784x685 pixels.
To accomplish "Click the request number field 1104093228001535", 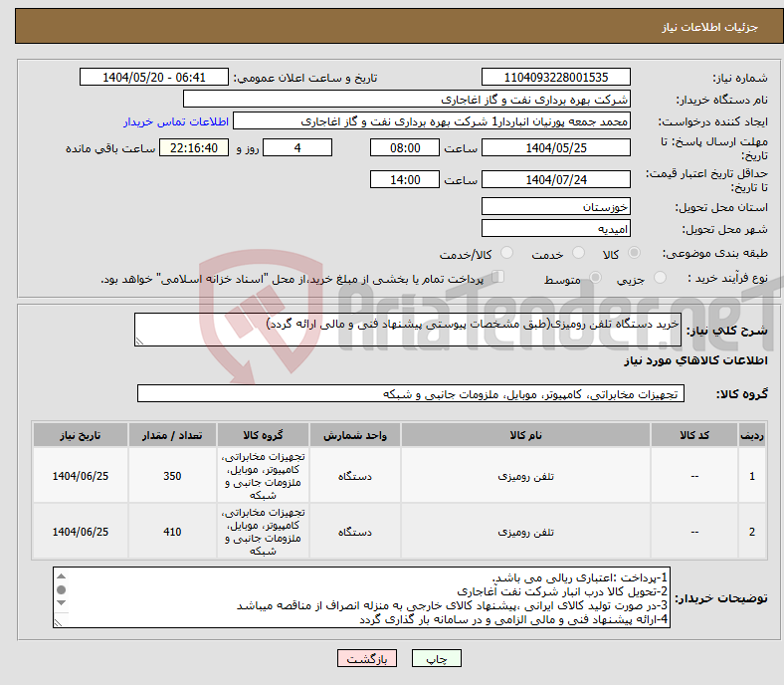I will tap(555, 77).
